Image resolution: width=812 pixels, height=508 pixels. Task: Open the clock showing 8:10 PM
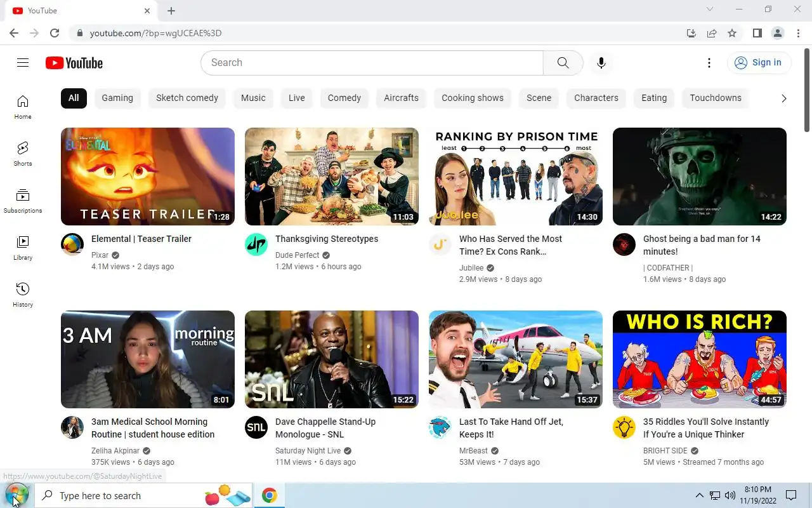[757, 495]
